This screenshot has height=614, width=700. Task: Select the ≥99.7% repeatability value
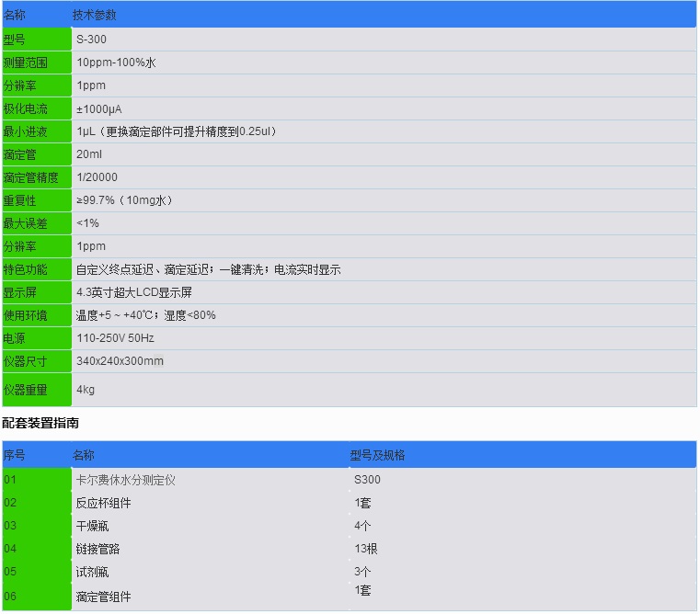coord(125,200)
